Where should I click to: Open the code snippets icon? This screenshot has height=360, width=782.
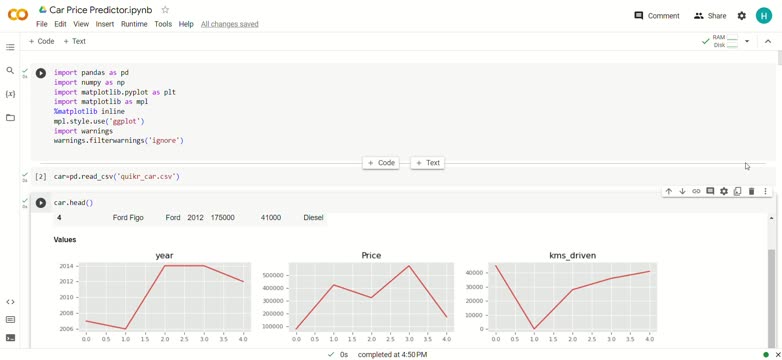[10, 302]
